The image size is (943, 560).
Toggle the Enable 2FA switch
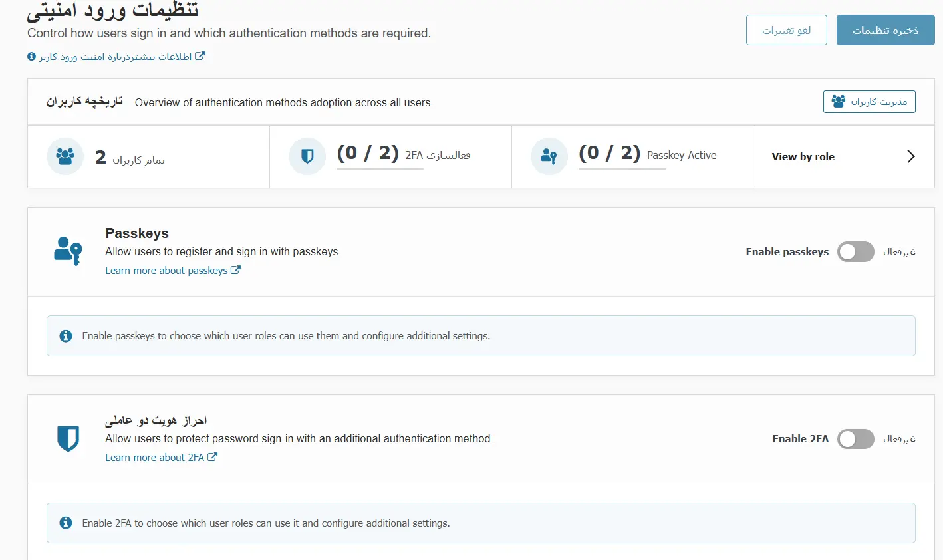point(856,439)
